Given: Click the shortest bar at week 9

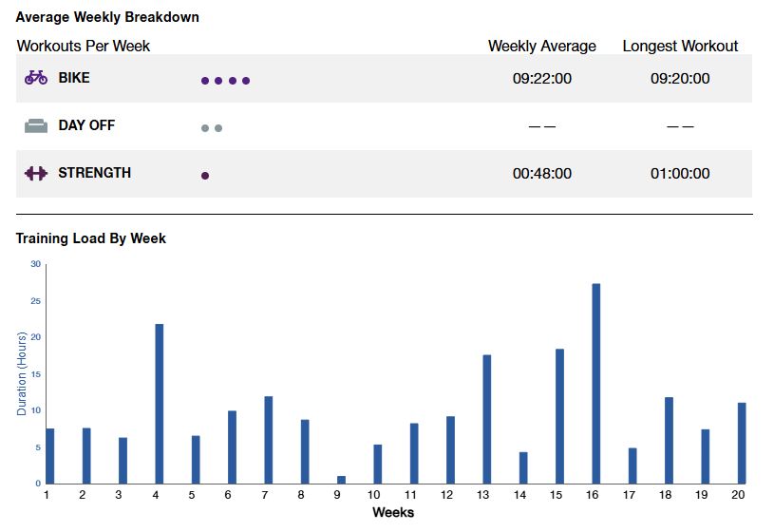Looking at the screenshot, I should (342, 480).
